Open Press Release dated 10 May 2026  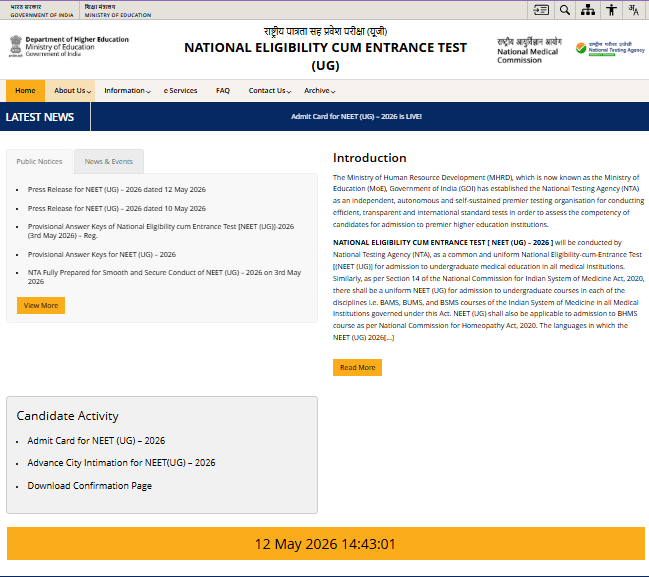[117, 209]
